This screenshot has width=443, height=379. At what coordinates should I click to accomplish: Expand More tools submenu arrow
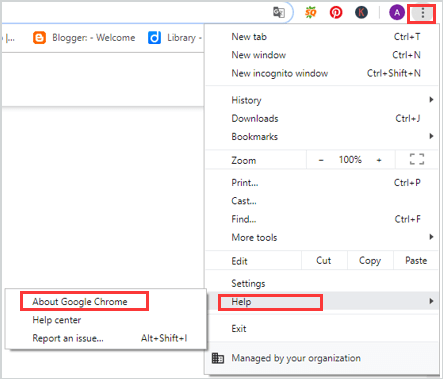pos(431,237)
